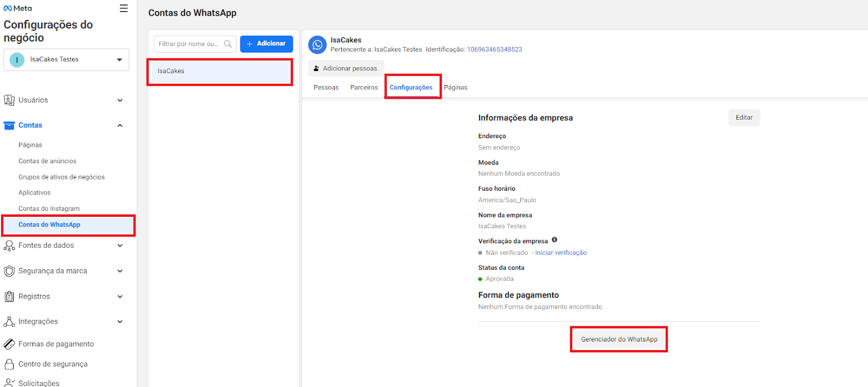Click the Não verificado status text
The image size is (868, 387).
pyautogui.click(x=507, y=253)
